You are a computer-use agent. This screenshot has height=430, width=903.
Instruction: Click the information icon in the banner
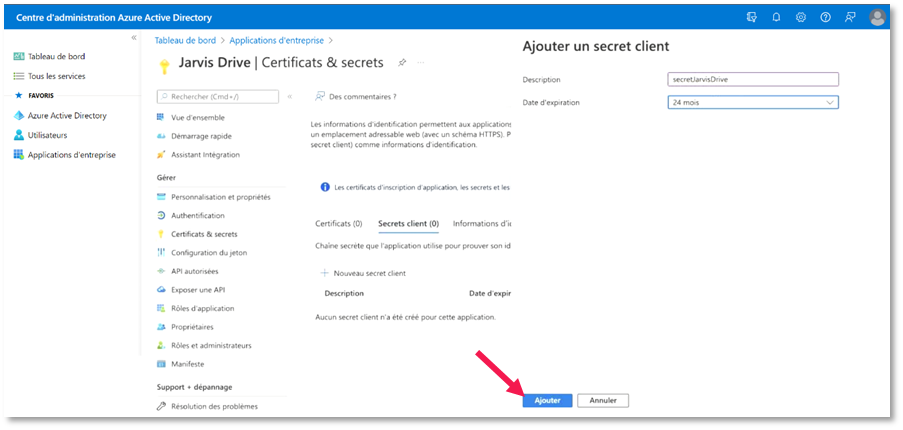pyautogui.click(x=325, y=187)
